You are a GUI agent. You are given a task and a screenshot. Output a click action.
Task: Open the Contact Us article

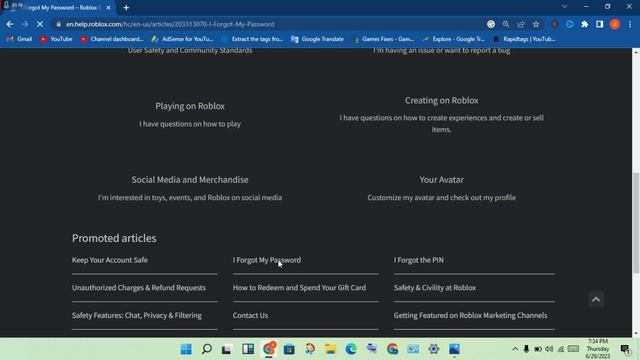[250, 316]
